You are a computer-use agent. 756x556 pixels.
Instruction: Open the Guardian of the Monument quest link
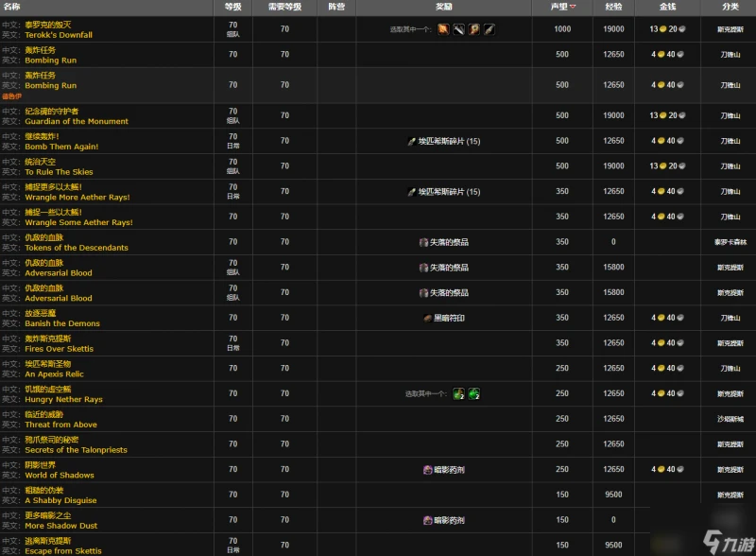pos(77,122)
